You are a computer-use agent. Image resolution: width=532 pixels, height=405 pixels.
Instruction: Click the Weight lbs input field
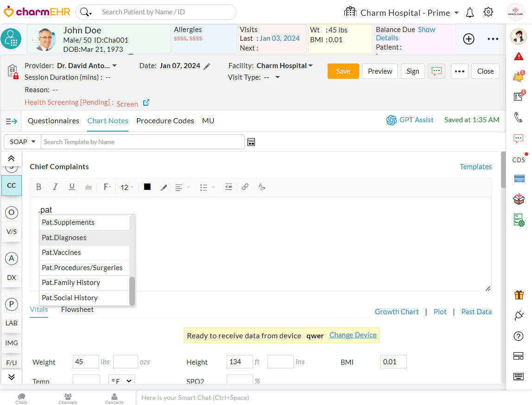(x=86, y=362)
